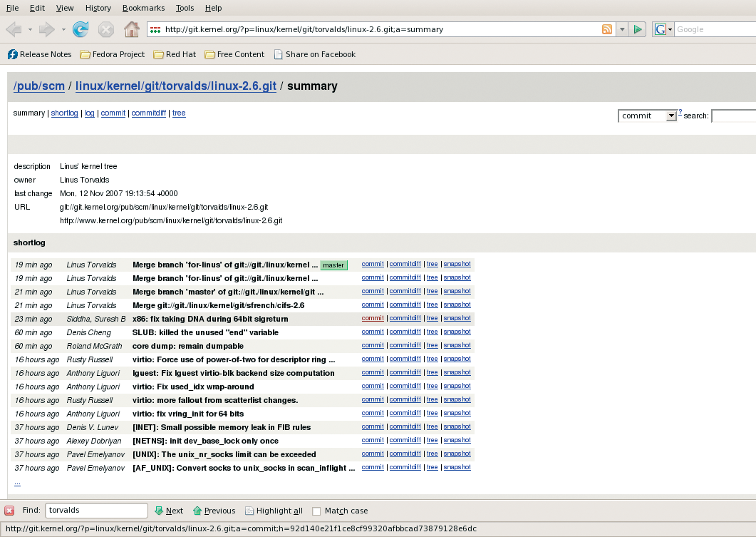Click the browser Back arrow button
The image size is (756, 537).
point(14,29)
